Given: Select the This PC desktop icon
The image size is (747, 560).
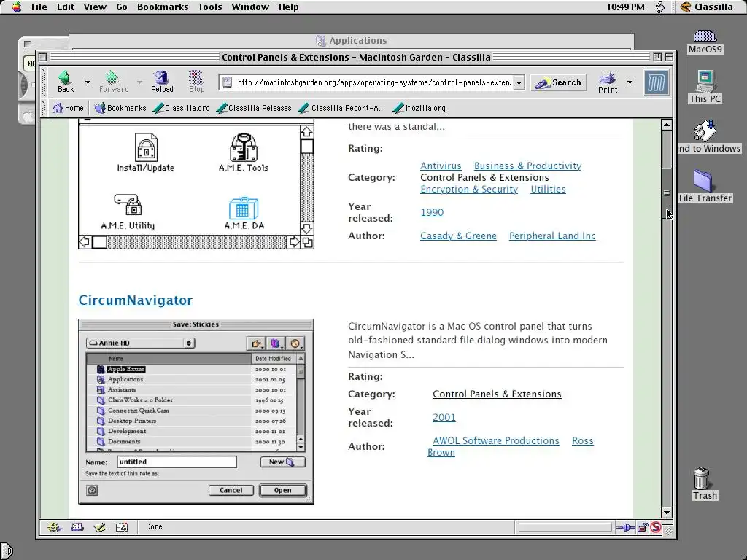Looking at the screenshot, I should pyautogui.click(x=705, y=87).
